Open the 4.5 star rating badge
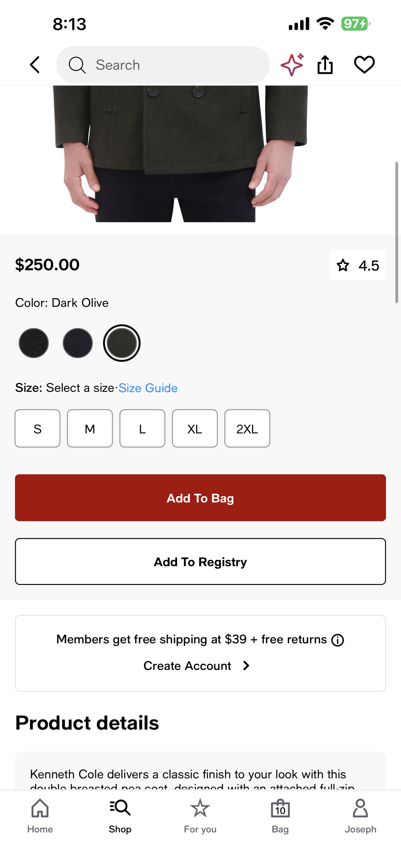401x868 pixels. pyautogui.click(x=357, y=265)
